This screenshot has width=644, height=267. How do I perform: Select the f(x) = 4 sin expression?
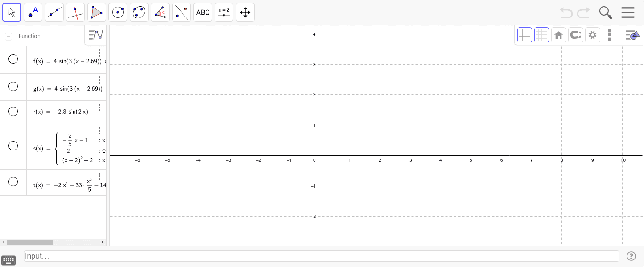pyautogui.click(x=70, y=61)
